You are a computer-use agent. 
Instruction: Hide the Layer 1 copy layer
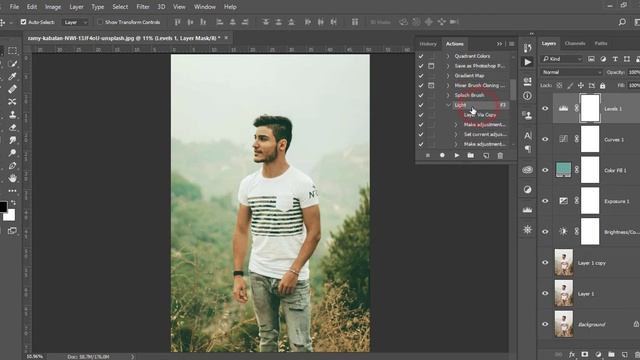(545, 262)
